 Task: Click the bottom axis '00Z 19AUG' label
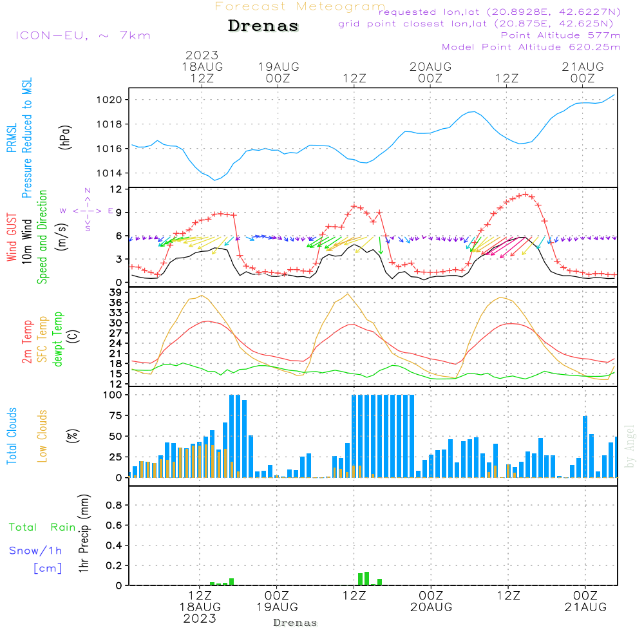[x=277, y=601]
